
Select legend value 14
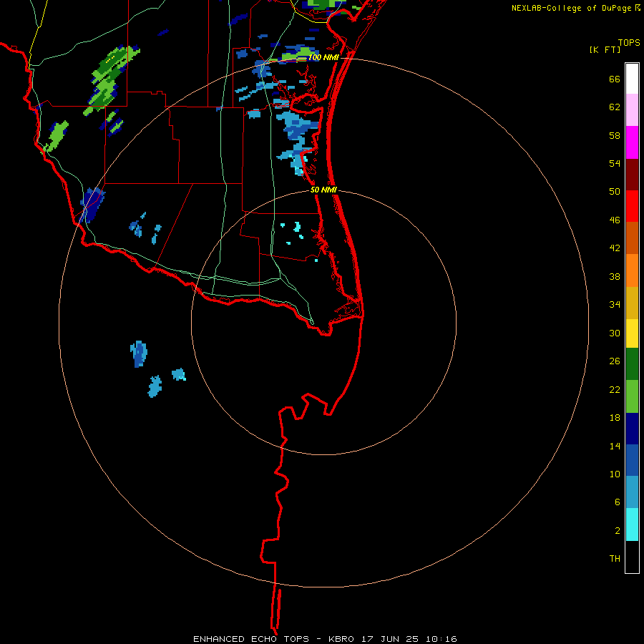615,446
